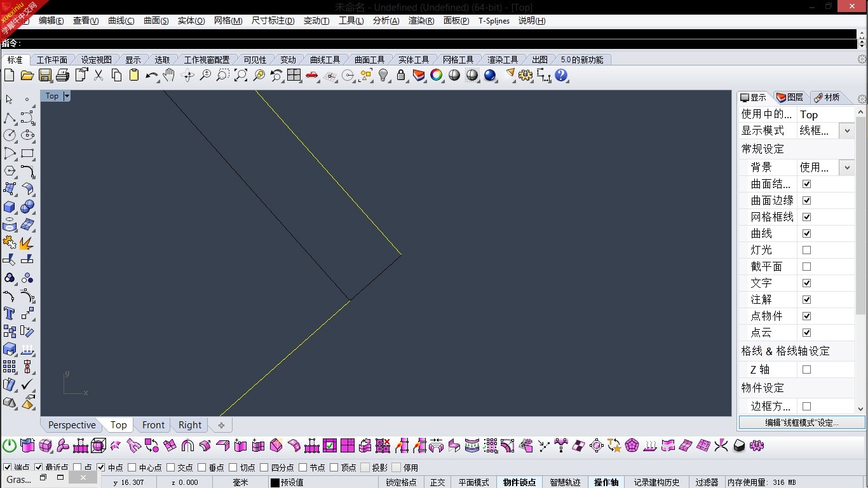Toggle the 最近点 osnap checkbox
Screen dimensions: 868x488
tap(39, 468)
